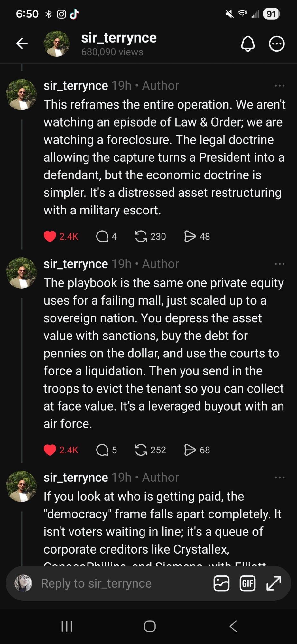Tap the Android home navigation button
Image resolution: width=297 pixels, height=644 pixels.
[150, 626]
